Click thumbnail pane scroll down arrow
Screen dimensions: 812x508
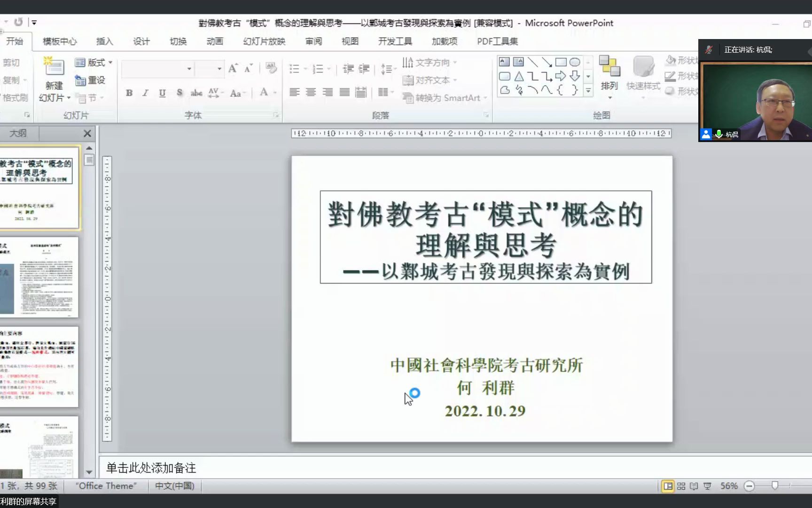(x=89, y=472)
